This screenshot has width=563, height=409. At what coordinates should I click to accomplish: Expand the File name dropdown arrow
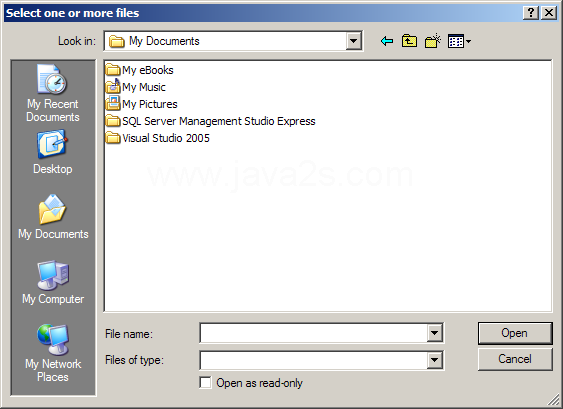434,333
